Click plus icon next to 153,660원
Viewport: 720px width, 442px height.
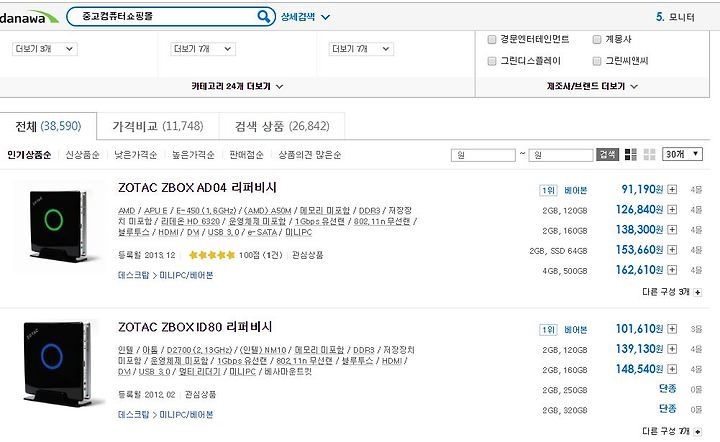point(672,250)
